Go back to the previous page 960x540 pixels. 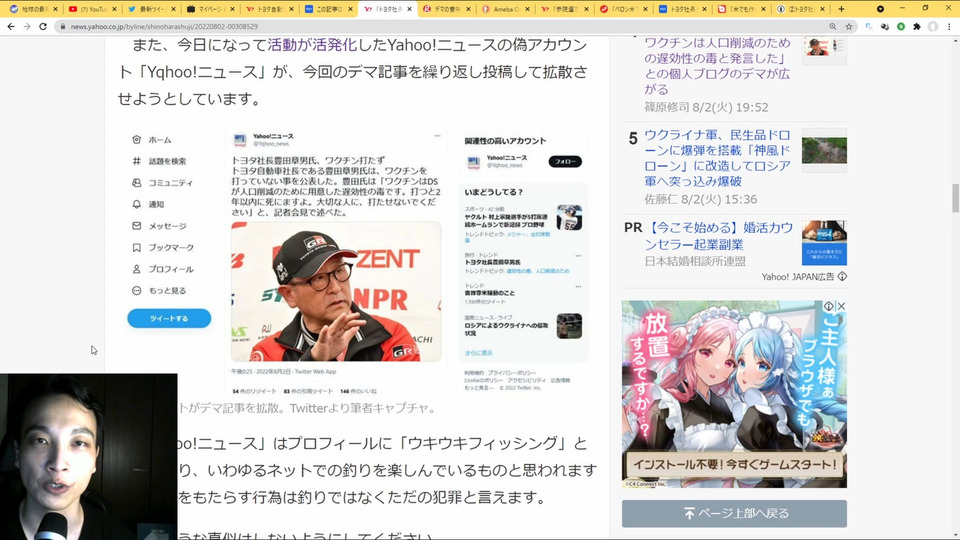[10, 26]
